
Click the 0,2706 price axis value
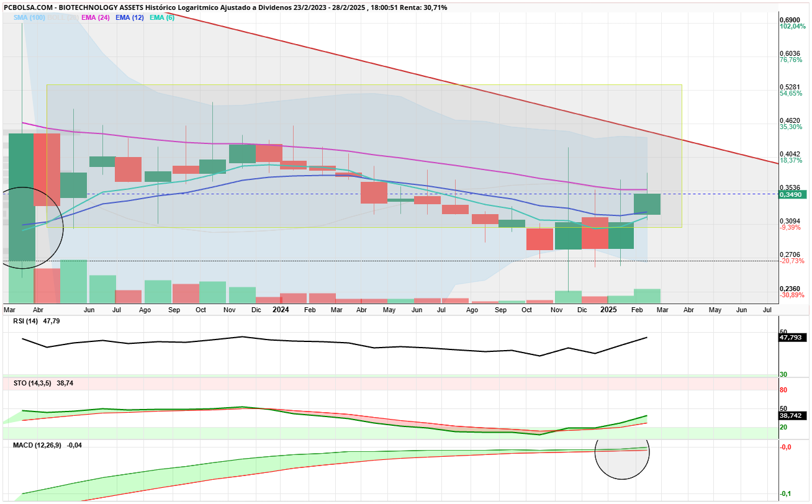pos(790,254)
